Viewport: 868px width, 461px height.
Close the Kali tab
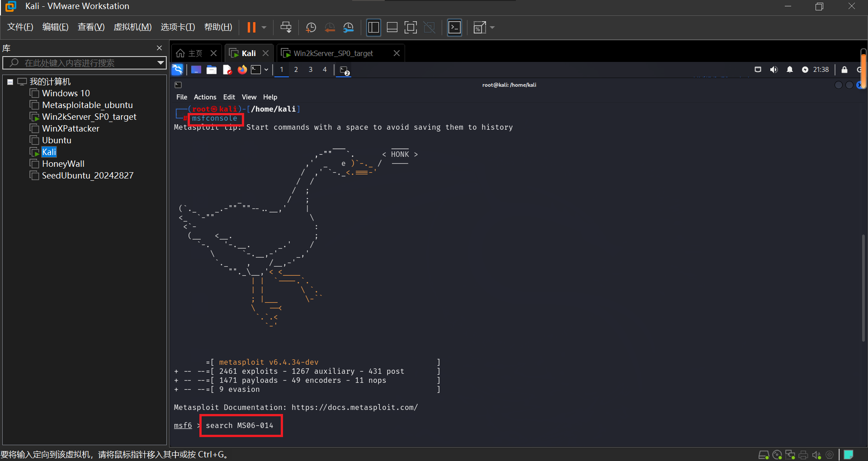[x=266, y=53]
